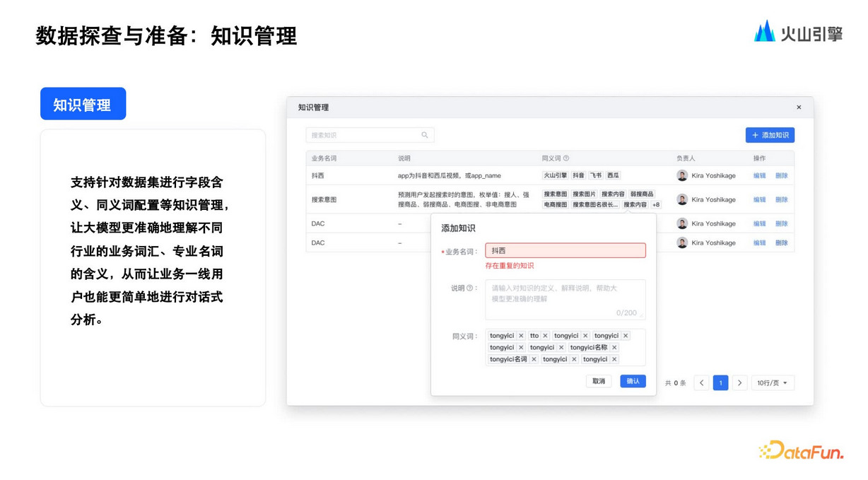Image resolution: width=868 pixels, height=480 pixels.
Task: Remove the "tongyici名词" synonym tag
Action: tap(534, 360)
